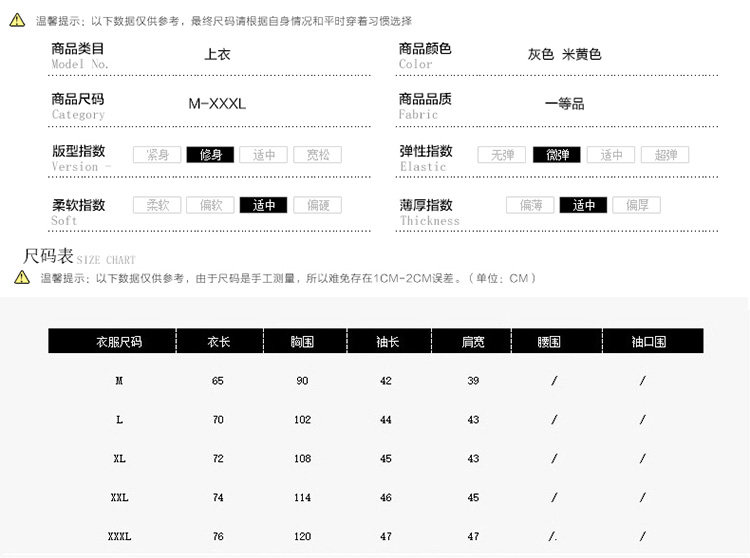Select the 适中 option in 柔软指数 row

264,205
